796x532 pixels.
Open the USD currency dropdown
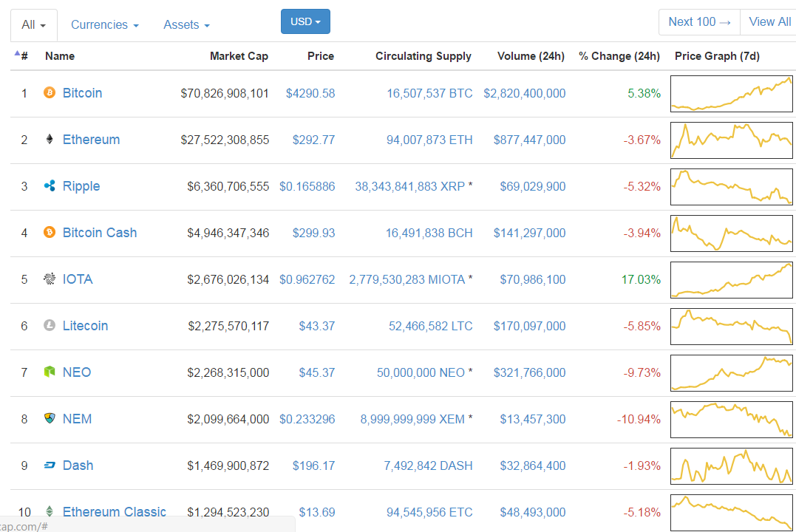305,21
